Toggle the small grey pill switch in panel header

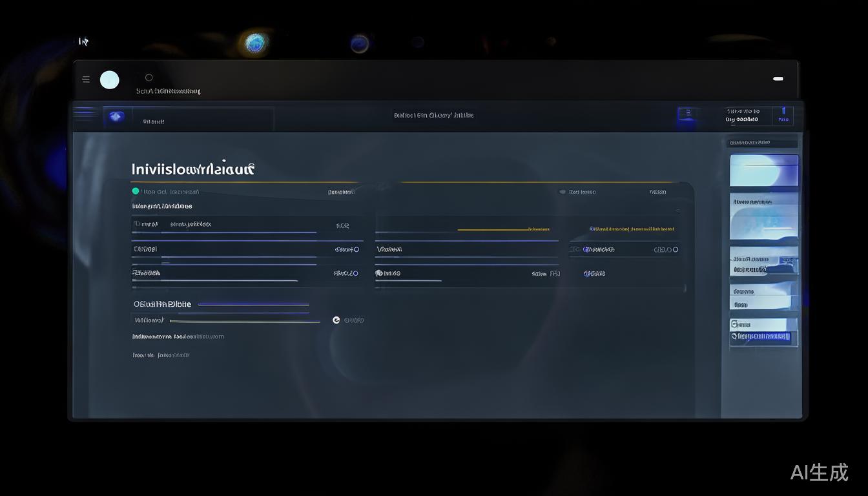563,192
